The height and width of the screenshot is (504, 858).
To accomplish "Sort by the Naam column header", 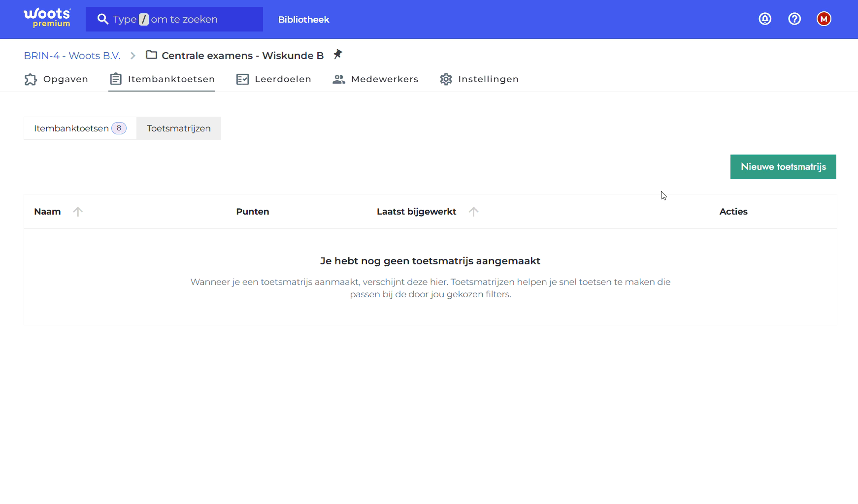I will tap(47, 212).
